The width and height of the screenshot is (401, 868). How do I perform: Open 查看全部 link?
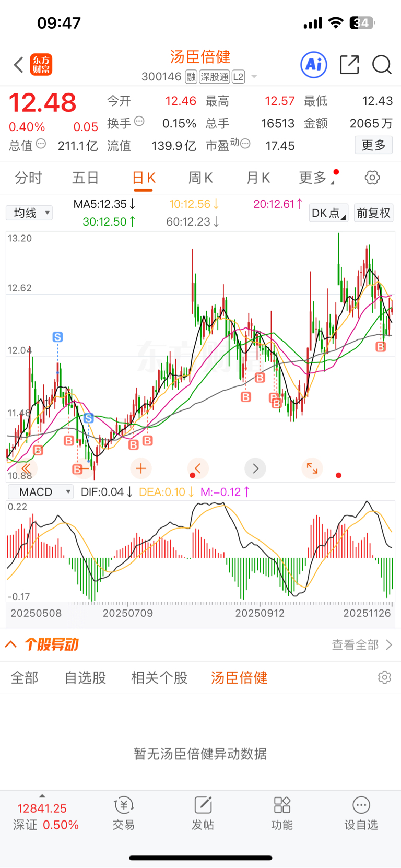[361, 644]
